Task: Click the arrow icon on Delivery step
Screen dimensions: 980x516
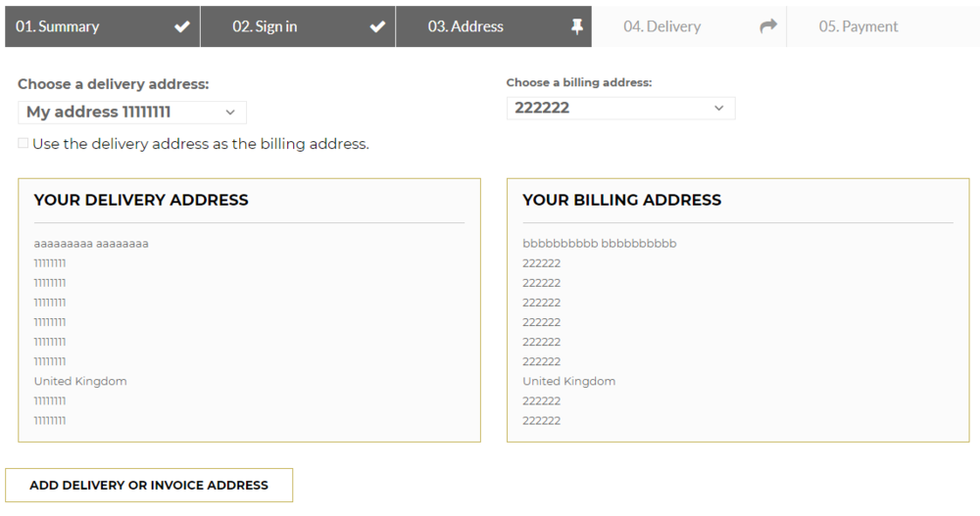Action: (768, 26)
